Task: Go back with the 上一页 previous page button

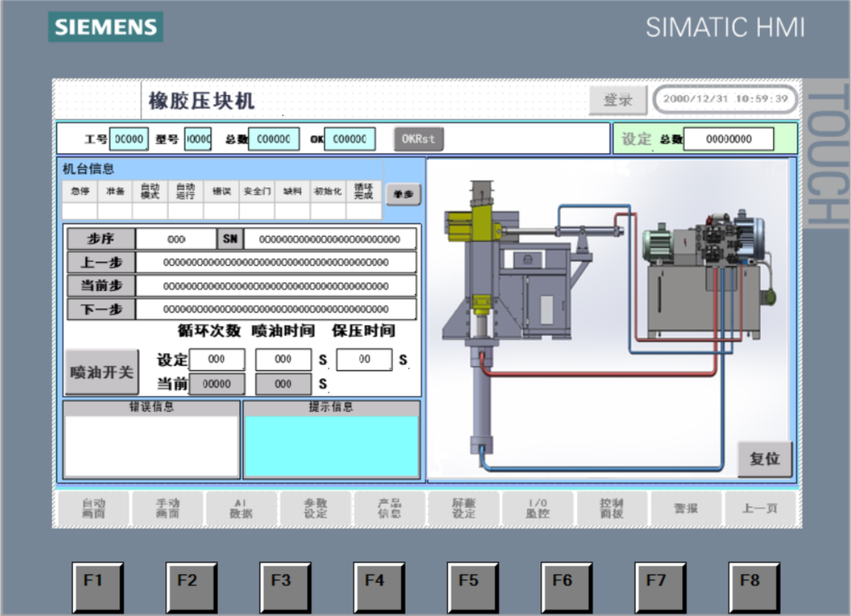Action: click(760, 508)
